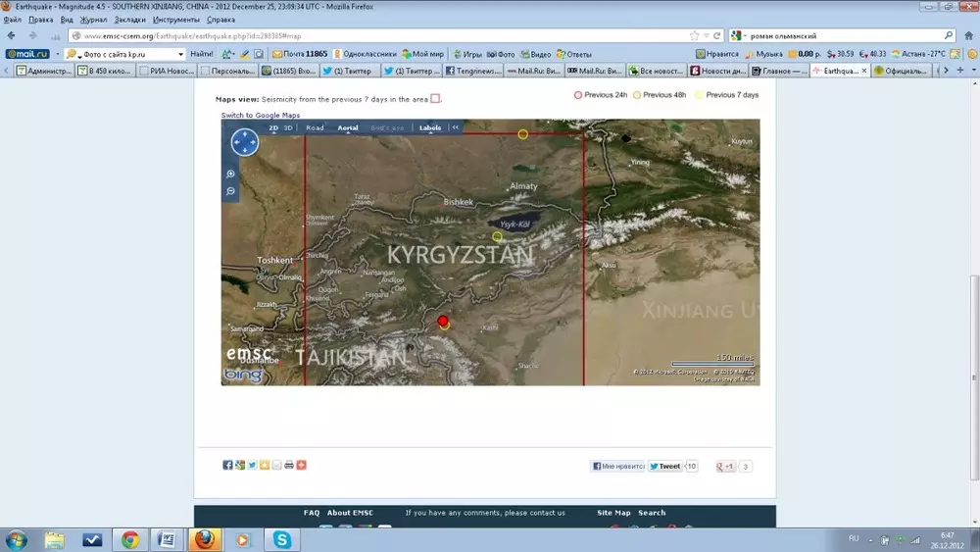Share page via Facebook icon
Viewport: 980px width, 552px height.
227,465
